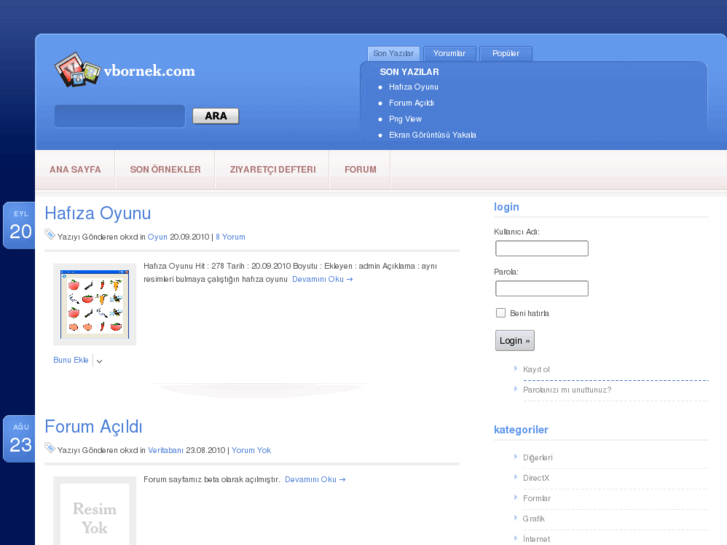Focus the site search input field
Screen dimensions: 727x545
click(x=120, y=116)
